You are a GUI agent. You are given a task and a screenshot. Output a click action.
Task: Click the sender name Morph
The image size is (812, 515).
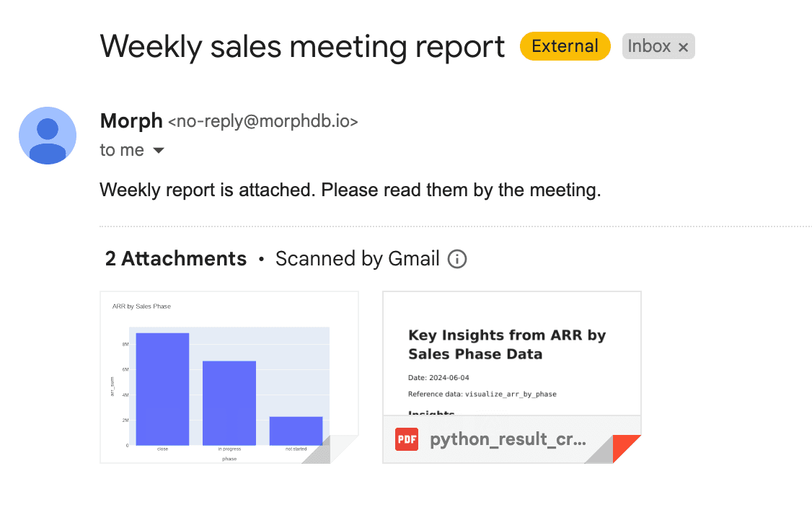coord(131,120)
